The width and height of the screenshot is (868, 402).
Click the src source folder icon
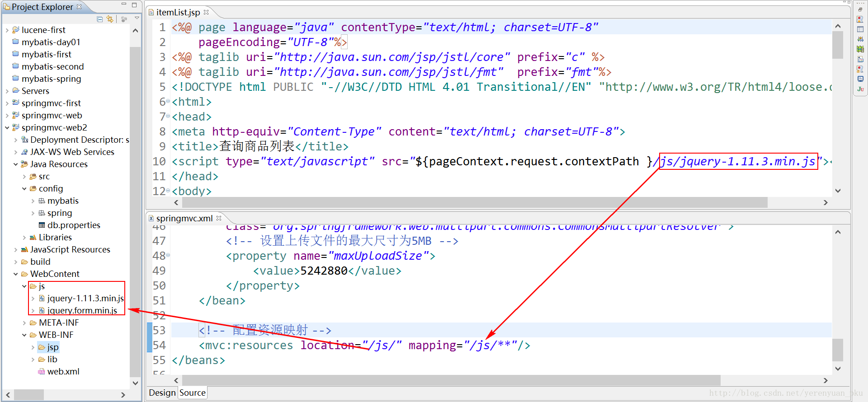pos(33,176)
